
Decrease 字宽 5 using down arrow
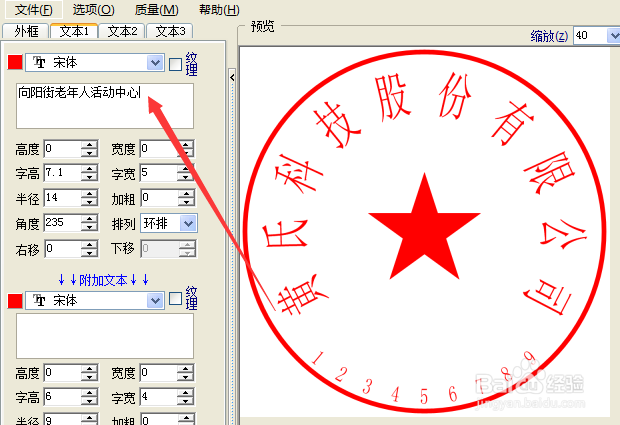(x=186, y=178)
